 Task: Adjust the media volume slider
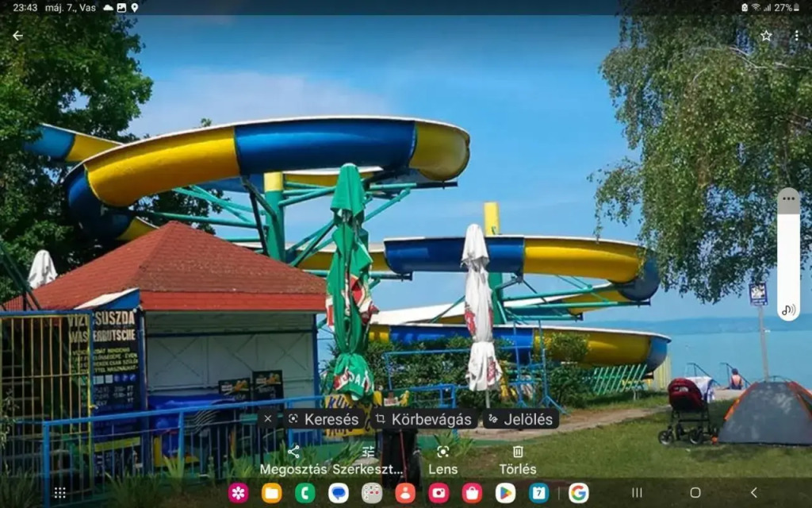tap(788, 254)
